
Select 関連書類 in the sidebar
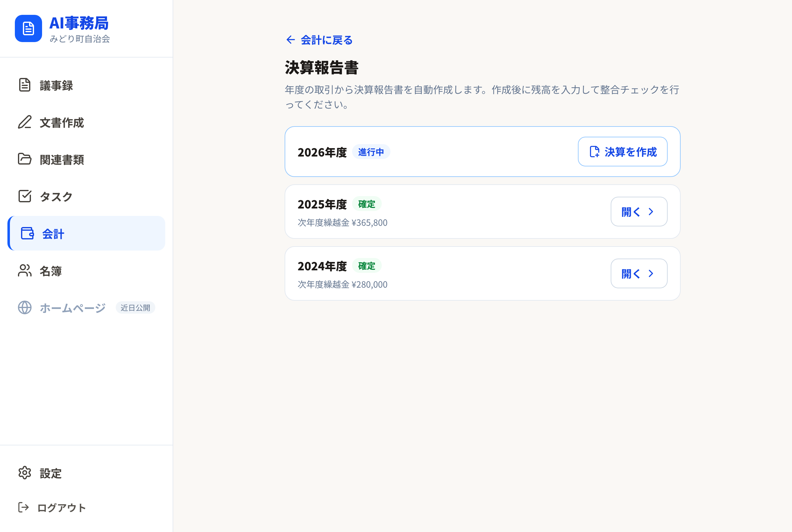tap(86, 159)
